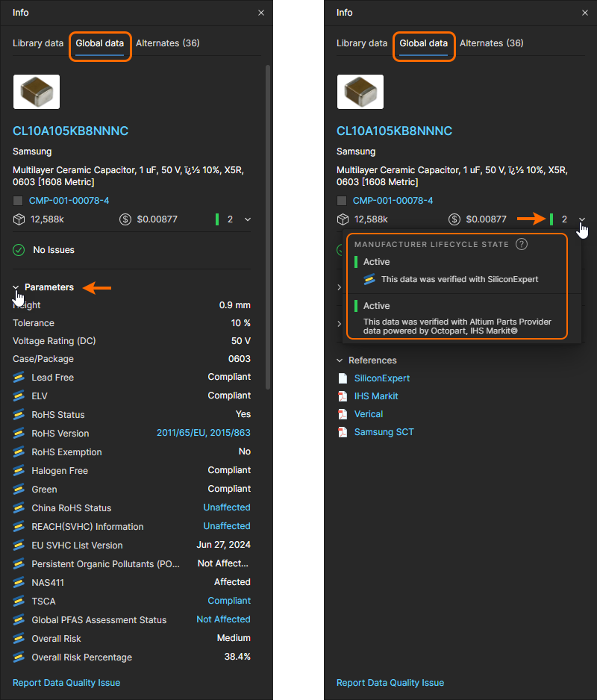Click the stock box icon in left panel

(19, 219)
